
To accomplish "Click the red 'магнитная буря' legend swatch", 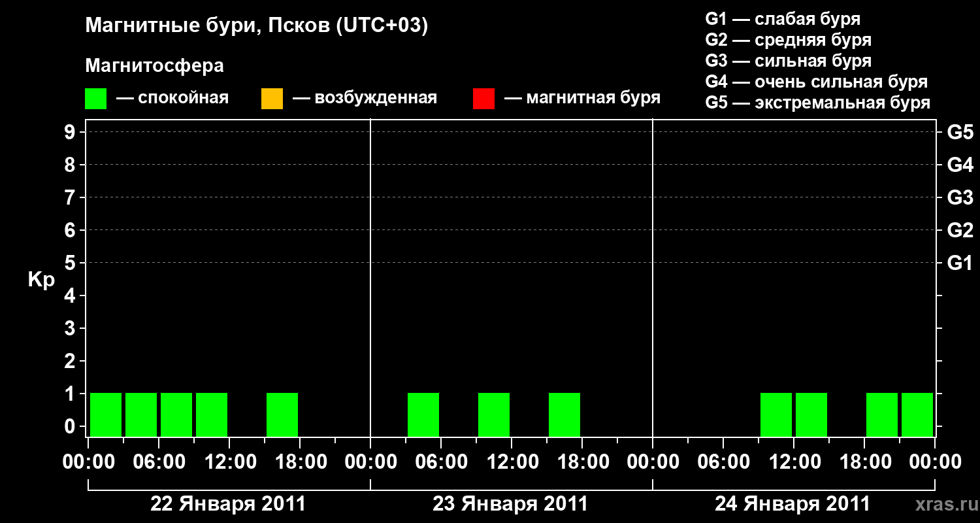I will [x=483, y=99].
